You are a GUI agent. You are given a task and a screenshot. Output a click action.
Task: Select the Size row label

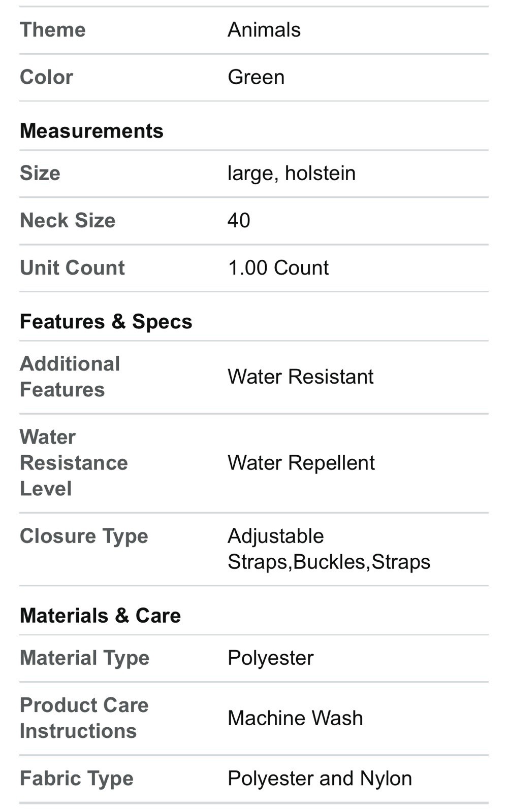pyautogui.click(x=40, y=173)
